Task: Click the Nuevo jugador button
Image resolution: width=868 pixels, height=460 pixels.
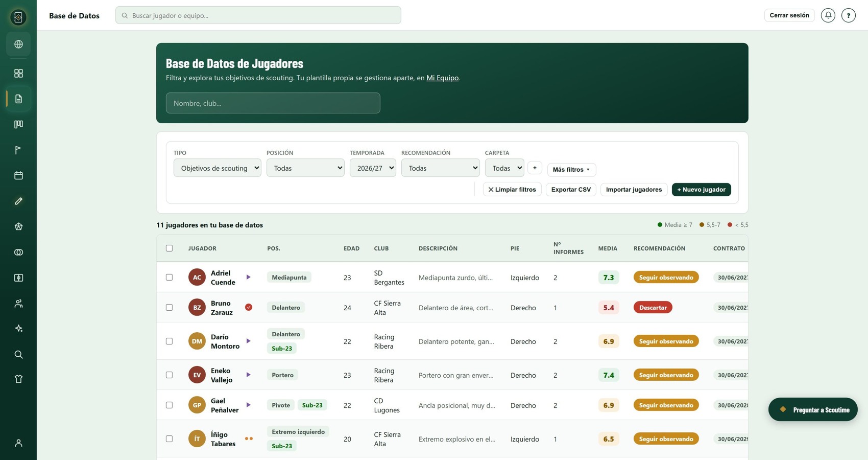Action: click(x=701, y=190)
